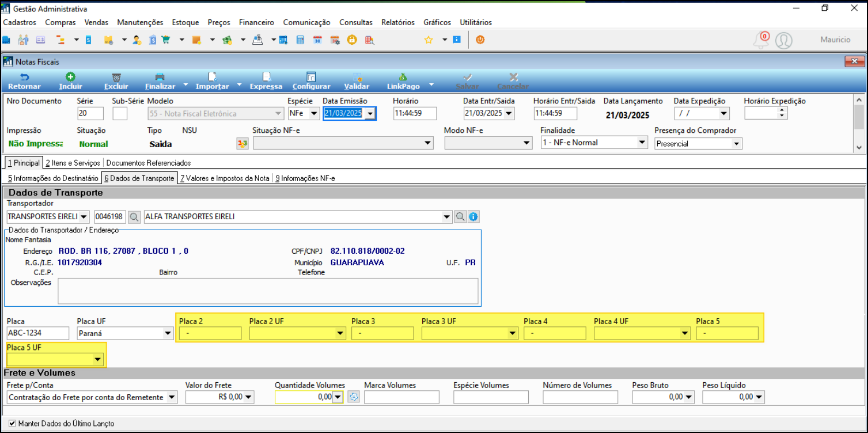Click the red table search icon
The height and width of the screenshot is (433, 868).
click(370, 40)
